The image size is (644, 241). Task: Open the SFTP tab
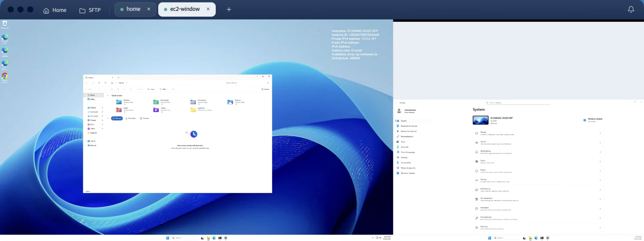pyautogui.click(x=90, y=10)
